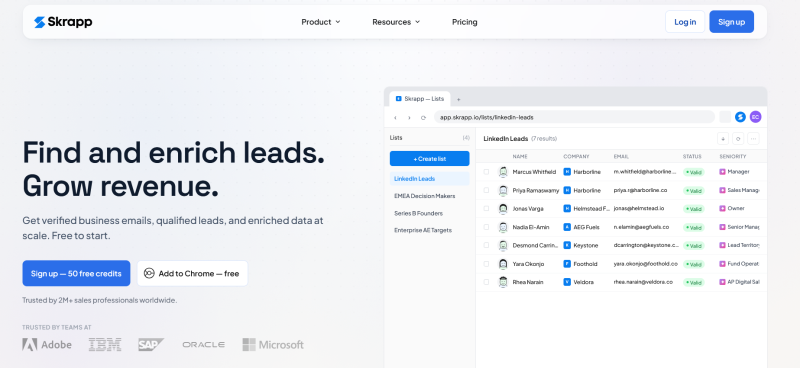This screenshot has height=368, width=800.
Task: Click the + Create list button
Action: pyautogui.click(x=430, y=159)
